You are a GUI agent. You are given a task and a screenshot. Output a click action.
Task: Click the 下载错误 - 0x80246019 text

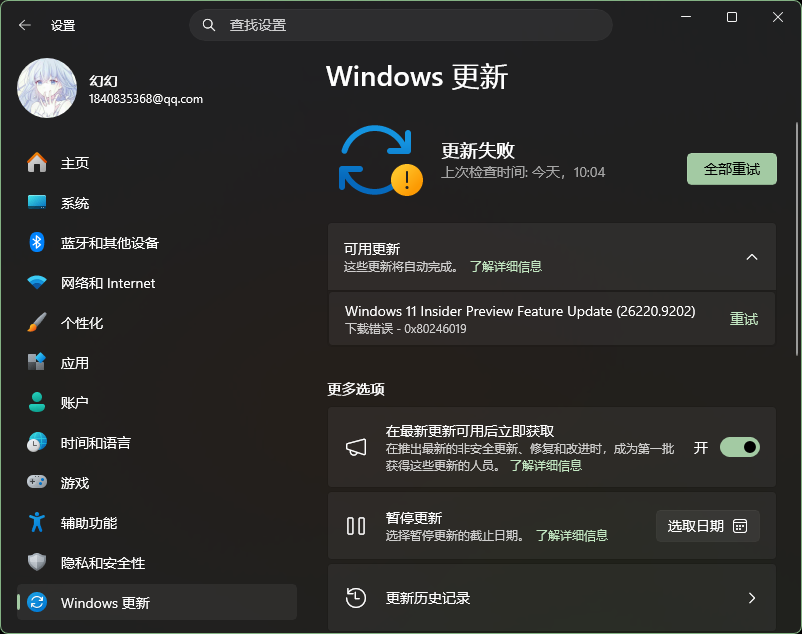406,329
